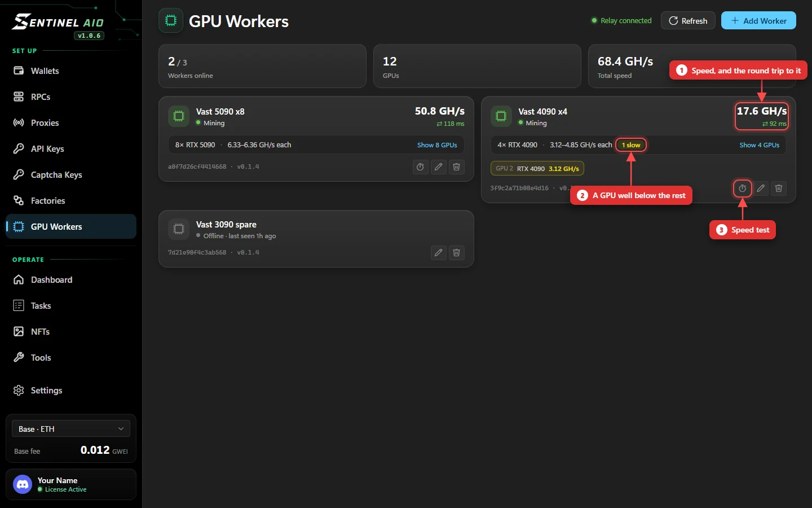Edit the Vast 5090 x8 worker
The height and width of the screenshot is (508, 812).
tap(438, 167)
